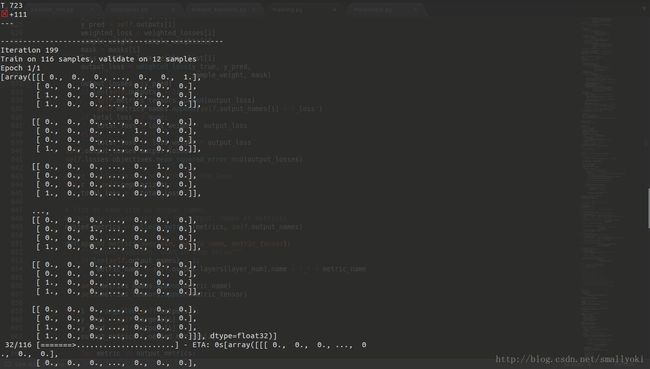Screen dimensions: 650x369
Task: Click the editor's vertical scrollbar thumb
Action: pos(648,208)
